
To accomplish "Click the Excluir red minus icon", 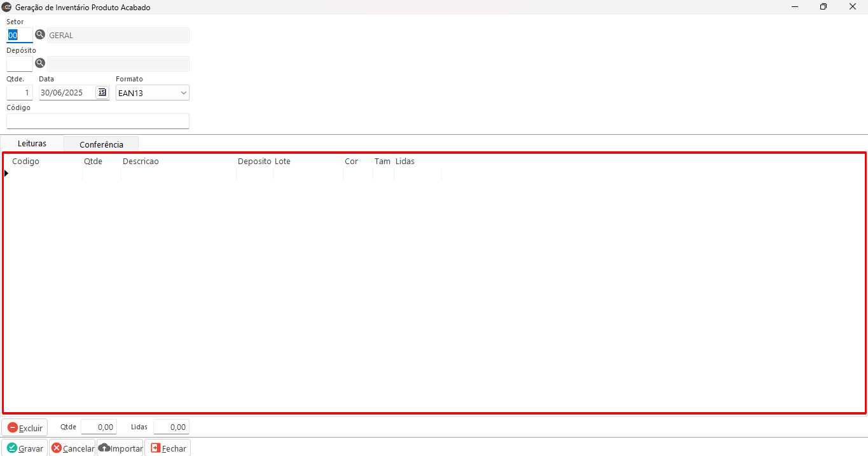I will click(13, 428).
